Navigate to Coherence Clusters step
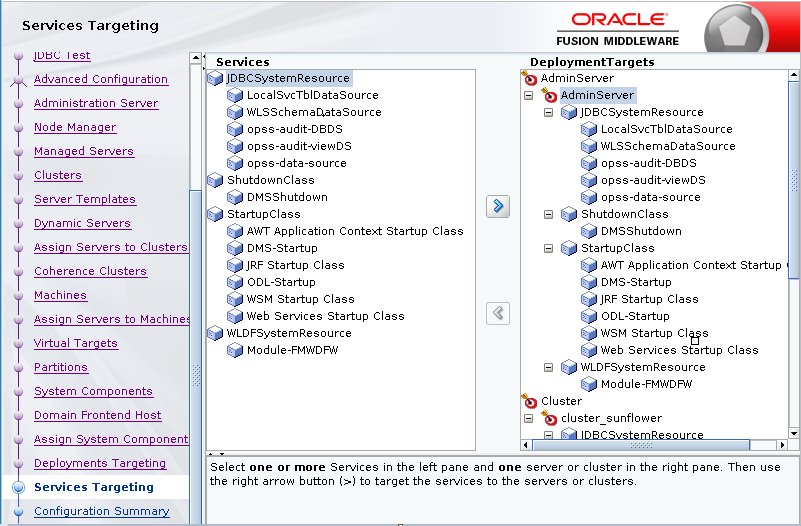The width and height of the screenshot is (801, 526). pyautogui.click(x=90, y=271)
